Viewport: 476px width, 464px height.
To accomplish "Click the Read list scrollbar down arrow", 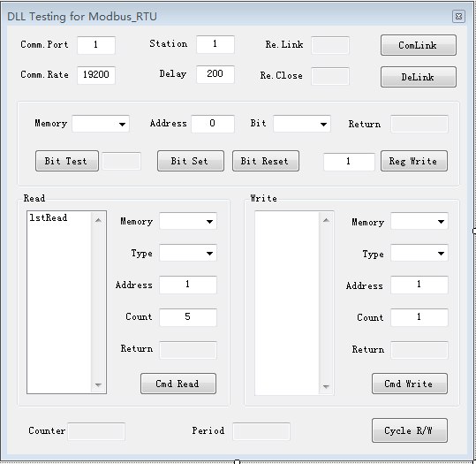I will coord(98,385).
